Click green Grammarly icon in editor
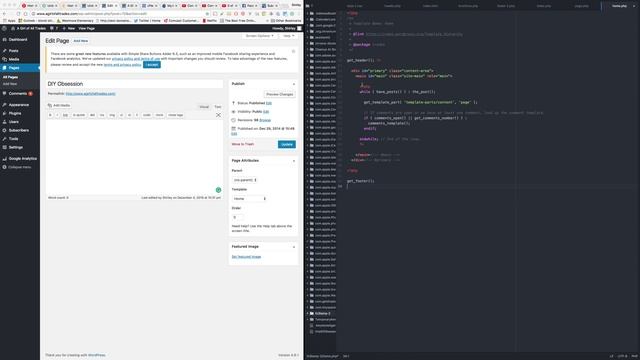The image size is (640, 360). click(218, 190)
